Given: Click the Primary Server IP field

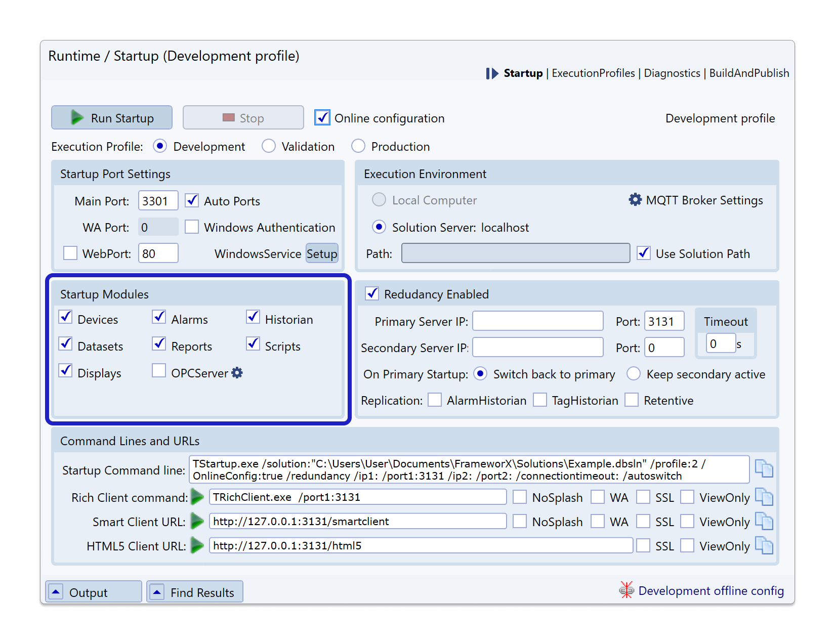Looking at the screenshot, I should tap(537, 321).
